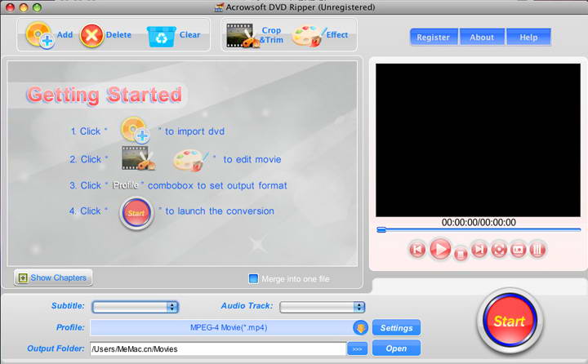The height and width of the screenshot is (364, 588).
Task: Open the Effect paint palette icon
Action: [309, 36]
